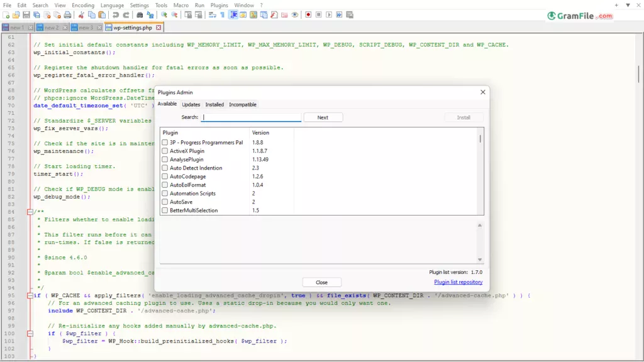Zoom in using the toolbar magnifier
The image size is (644, 362).
164,15
